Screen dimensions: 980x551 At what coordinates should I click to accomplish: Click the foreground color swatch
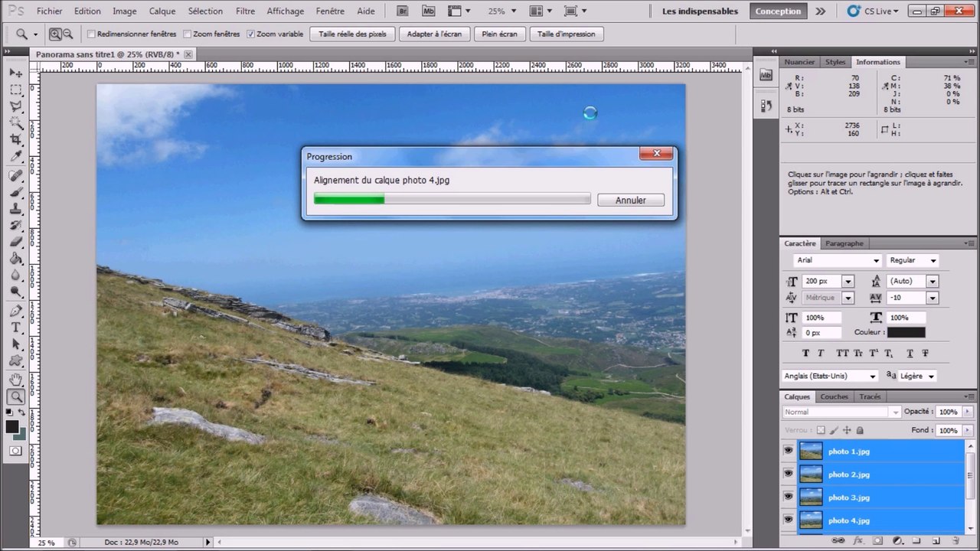[11, 427]
